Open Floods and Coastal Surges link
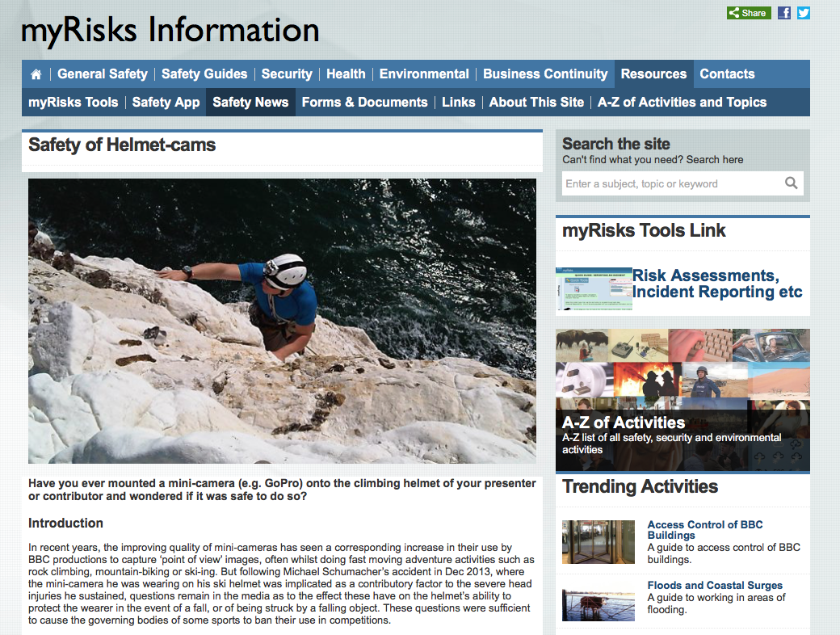840x635 pixels. click(x=715, y=585)
